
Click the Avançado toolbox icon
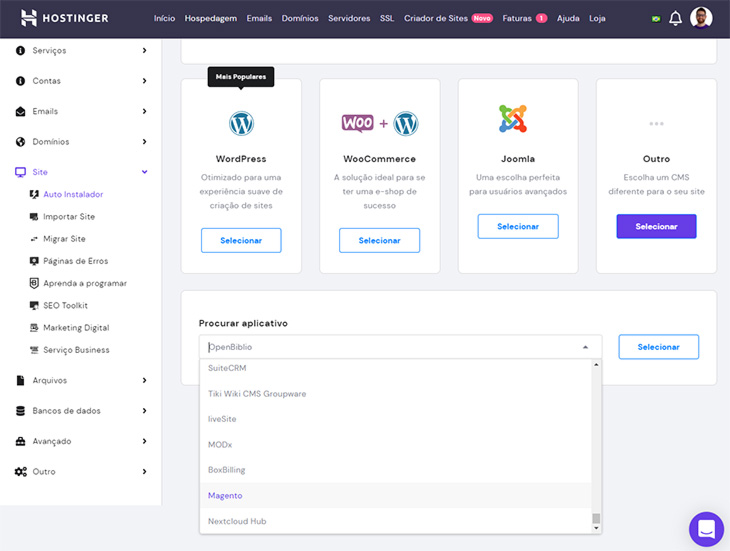click(20, 441)
